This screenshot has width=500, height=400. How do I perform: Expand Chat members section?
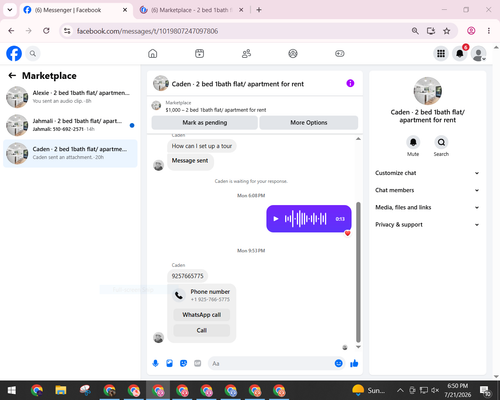[x=428, y=190]
